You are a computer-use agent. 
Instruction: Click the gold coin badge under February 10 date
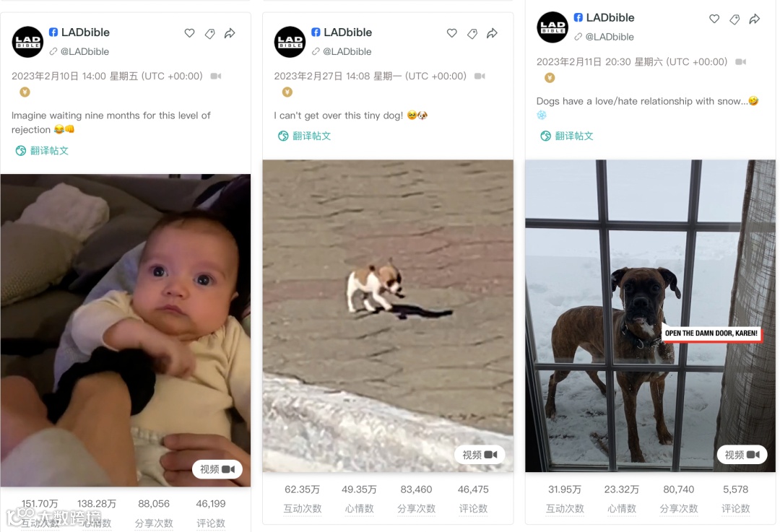point(25,92)
